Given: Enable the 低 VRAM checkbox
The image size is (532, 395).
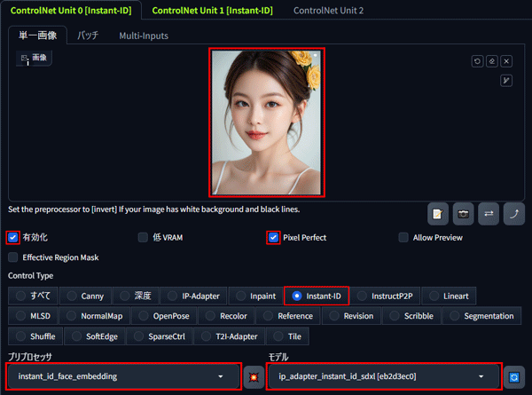Looking at the screenshot, I should pos(143,237).
